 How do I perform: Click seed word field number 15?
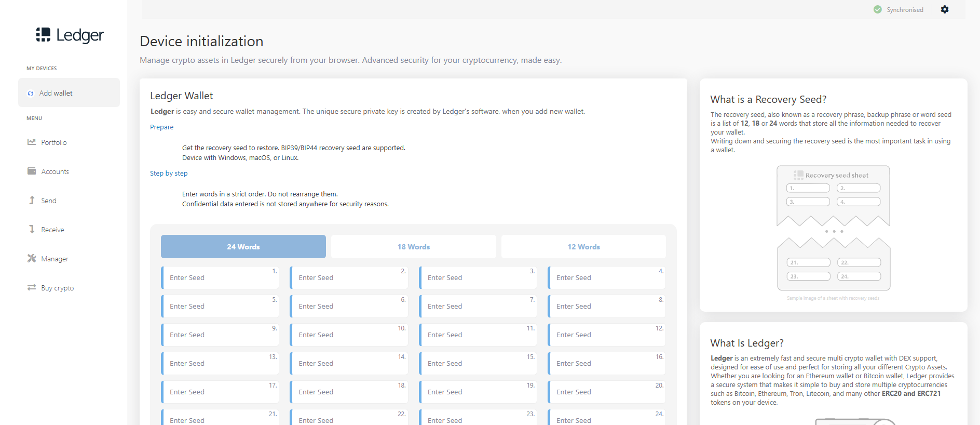[x=478, y=363]
